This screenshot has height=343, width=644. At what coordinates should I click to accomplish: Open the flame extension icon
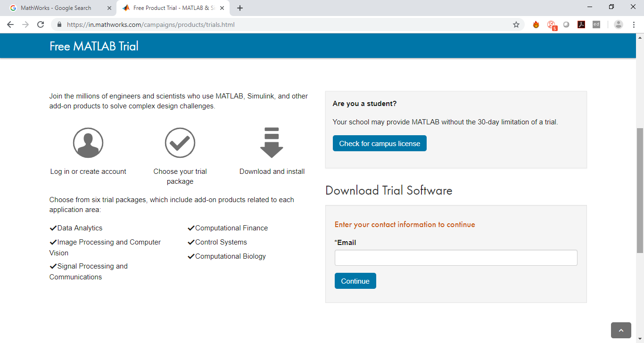pos(536,24)
